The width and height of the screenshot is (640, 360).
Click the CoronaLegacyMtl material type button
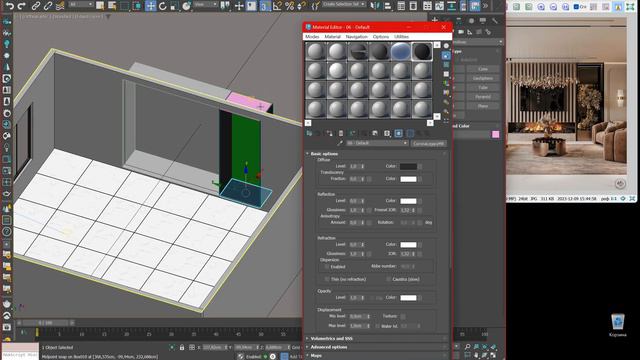point(429,144)
